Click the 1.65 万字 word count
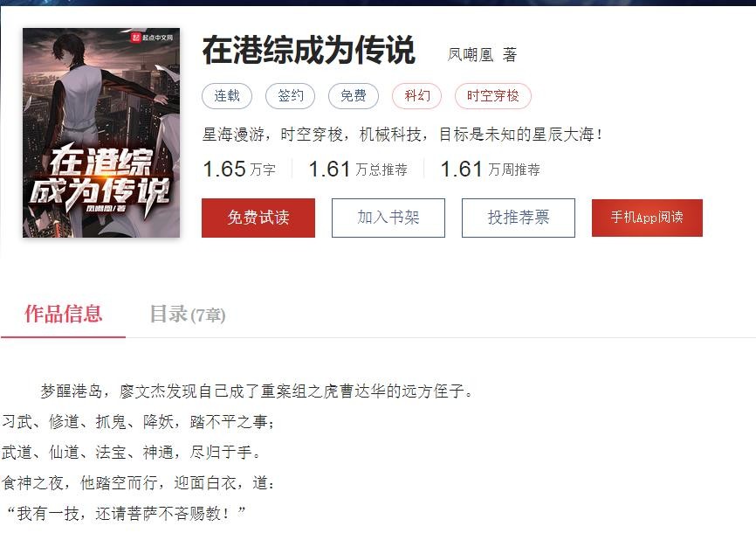 tap(239, 170)
